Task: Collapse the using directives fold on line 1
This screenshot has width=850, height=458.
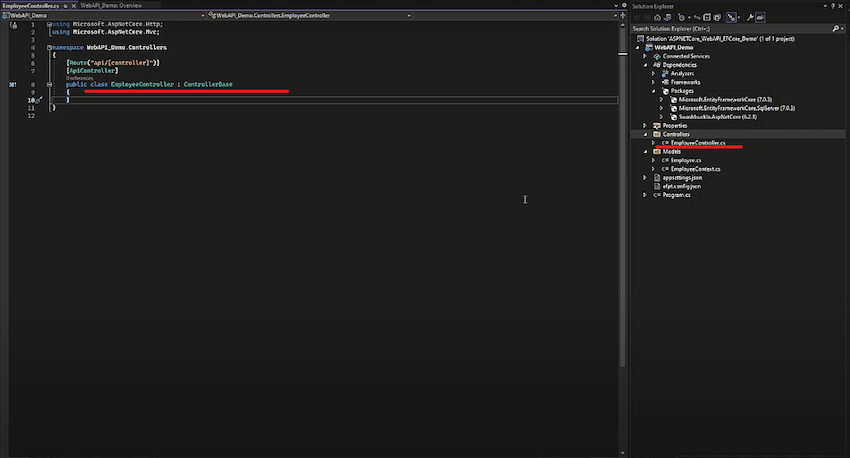Action: [49, 24]
